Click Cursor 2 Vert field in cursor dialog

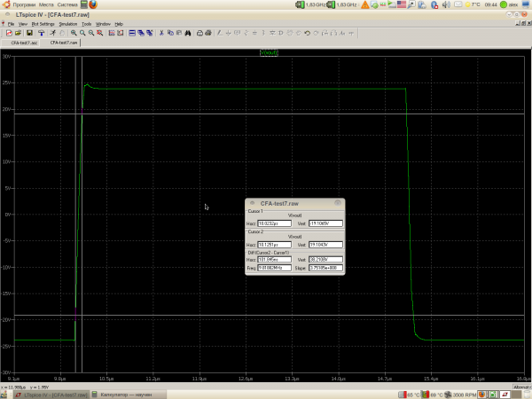pyautogui.click(x=325, y=245)
